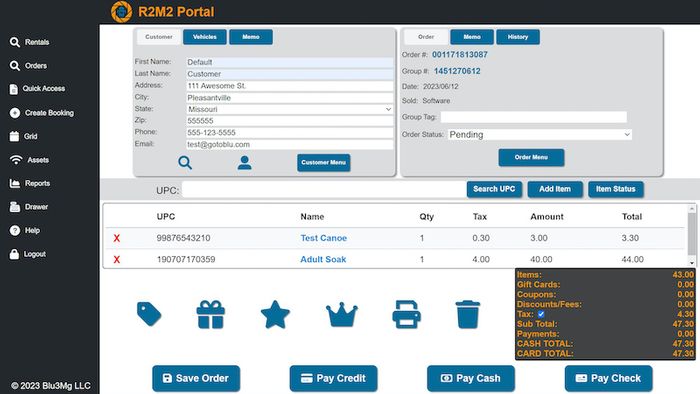The height and width of the screenshot is (394, 700).
Task: Switch to the Vehicles tab
Action: coord(204,37)
